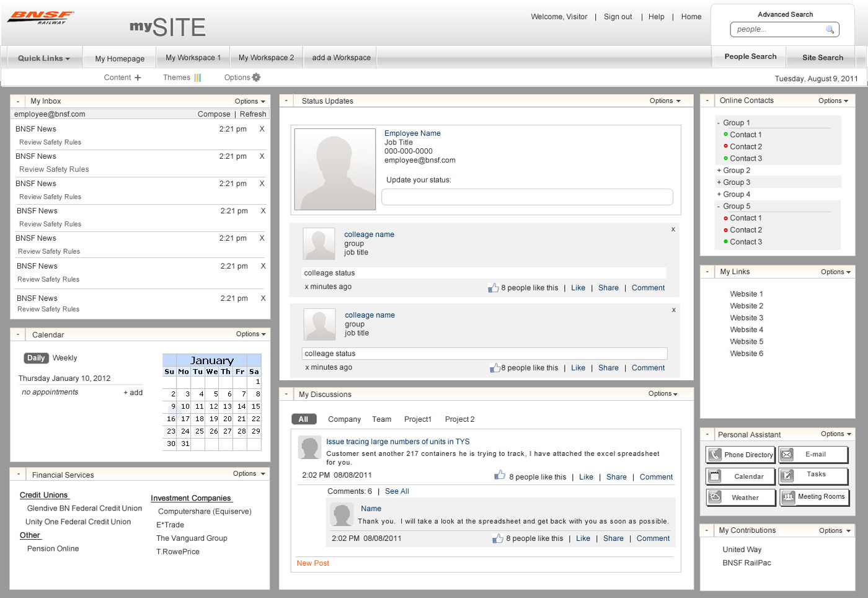Collapse the My Inbox panel

click(x=18, y=101)
